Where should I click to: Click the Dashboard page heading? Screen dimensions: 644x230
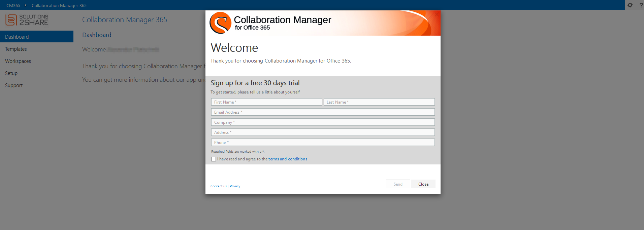(x=97, y=35)
